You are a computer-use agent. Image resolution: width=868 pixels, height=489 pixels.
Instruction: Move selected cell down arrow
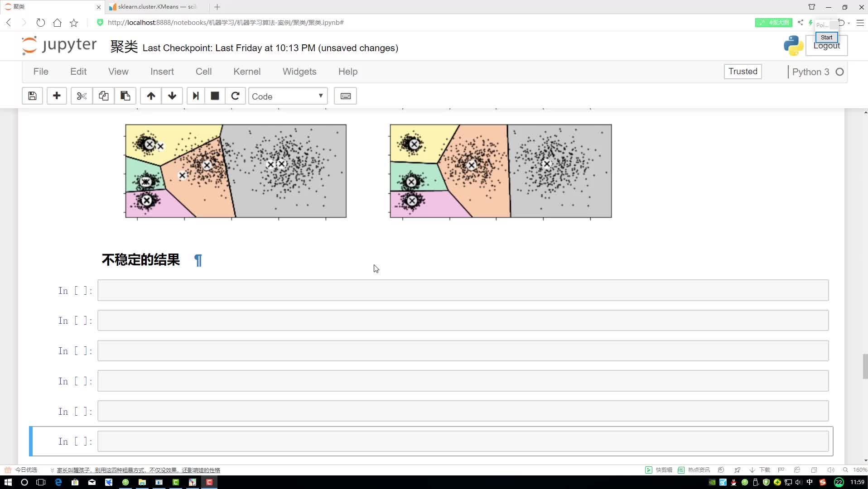tap(172, 96)
